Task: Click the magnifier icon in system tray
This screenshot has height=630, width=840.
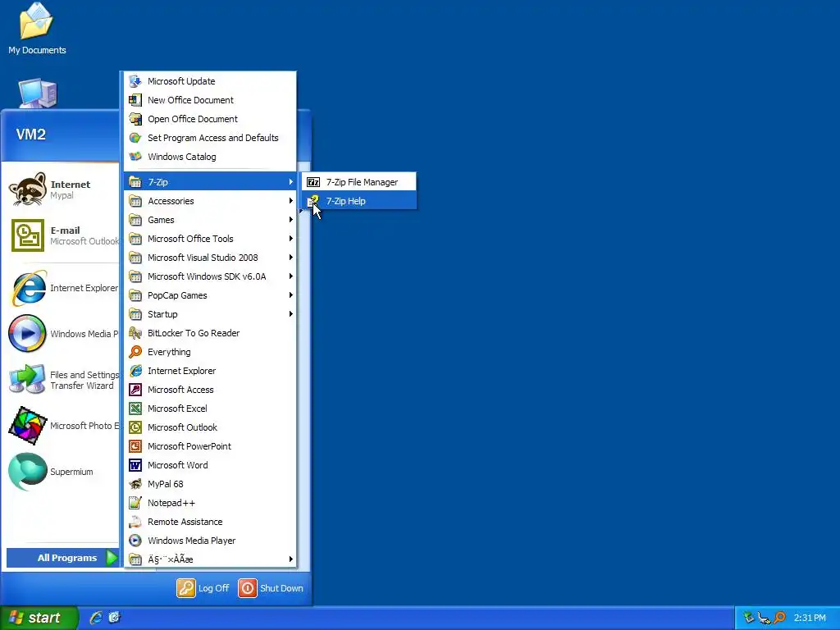Action: tap(780, 619)
